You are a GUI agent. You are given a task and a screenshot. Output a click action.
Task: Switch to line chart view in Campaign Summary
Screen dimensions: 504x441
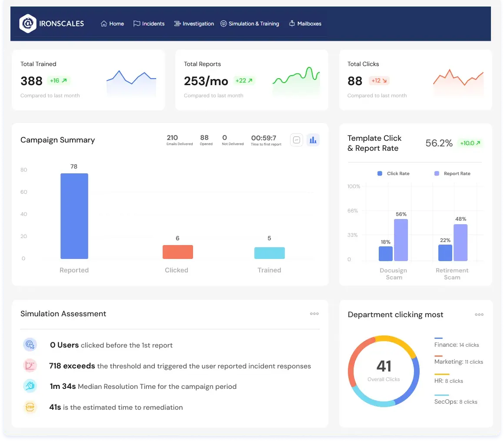coord(297,140)
